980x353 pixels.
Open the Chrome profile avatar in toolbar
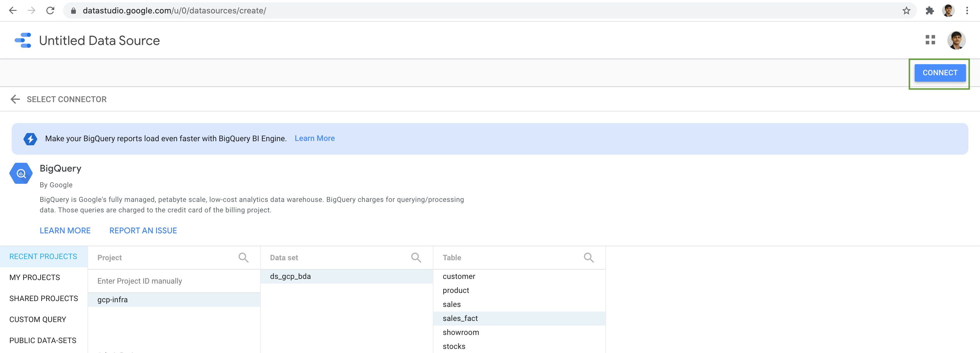coord(949,11)
